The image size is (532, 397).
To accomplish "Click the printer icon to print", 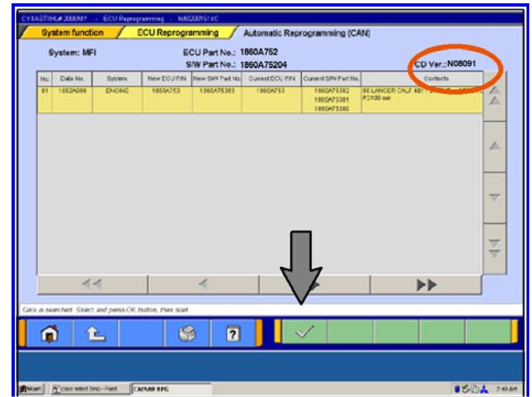I will pyautogui.click(x=187, y=334).
